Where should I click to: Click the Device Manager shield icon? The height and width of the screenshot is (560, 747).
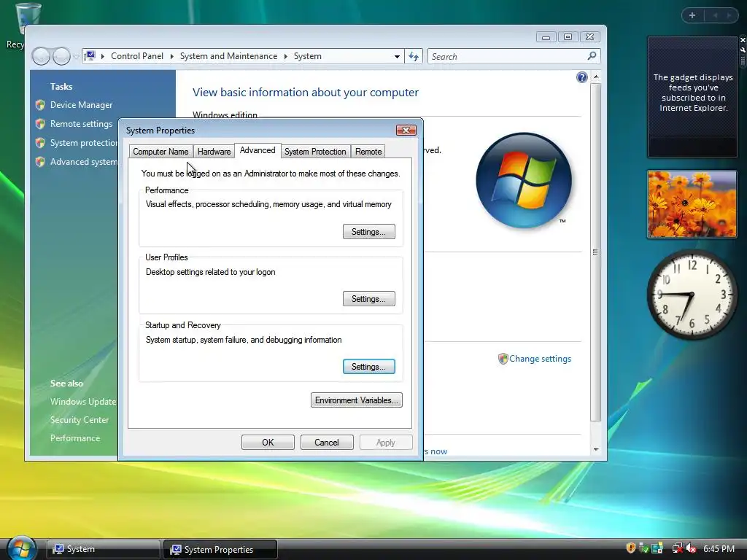click(x=40, y=105)
